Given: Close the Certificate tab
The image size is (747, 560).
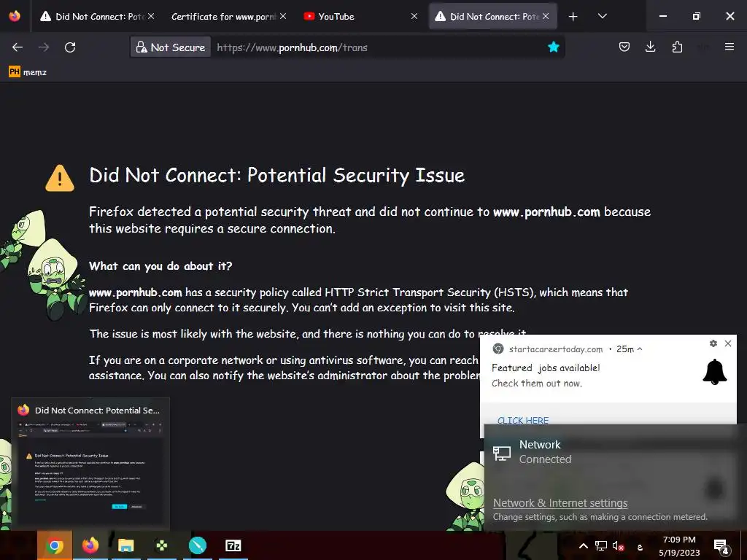Looking at the screenshot, I should pos(283,16).
